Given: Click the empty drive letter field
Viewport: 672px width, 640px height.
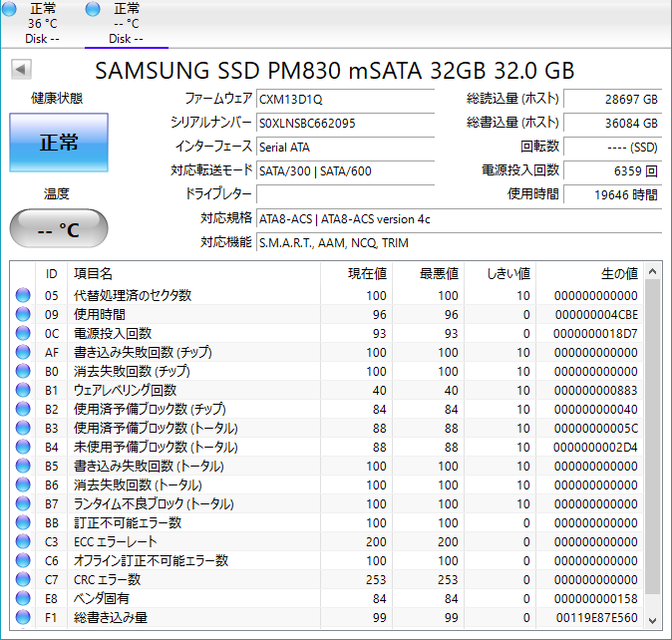Looking at the screenshot, I should pyautogui.click(x=345, y=195).
